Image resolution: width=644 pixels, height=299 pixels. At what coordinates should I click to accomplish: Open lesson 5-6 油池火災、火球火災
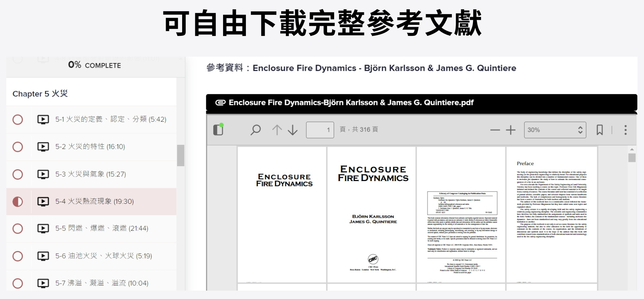point(104,256)
